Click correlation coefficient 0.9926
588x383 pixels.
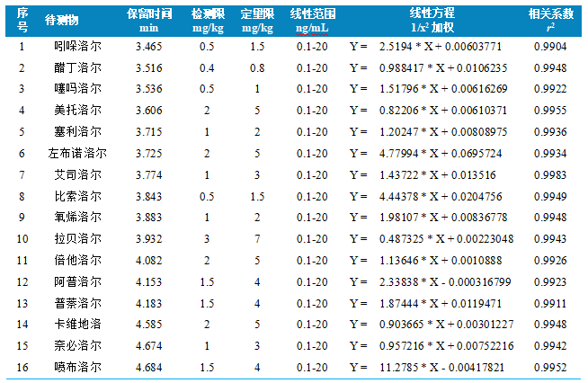(550, 261)
